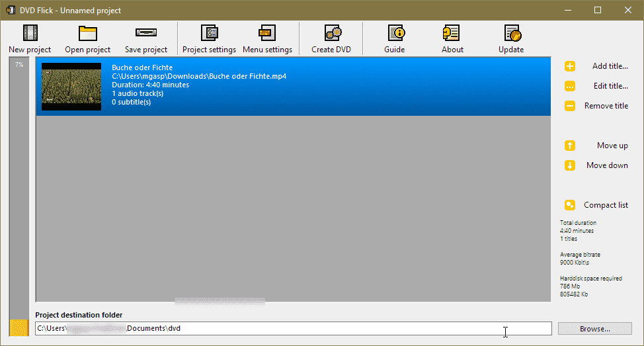Click the New project filmstrip icon
644x346 pixels.
[30, 32]
